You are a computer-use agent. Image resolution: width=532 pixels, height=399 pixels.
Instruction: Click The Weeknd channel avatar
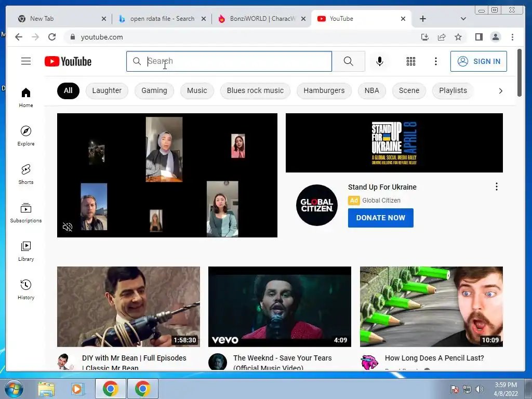218,362
